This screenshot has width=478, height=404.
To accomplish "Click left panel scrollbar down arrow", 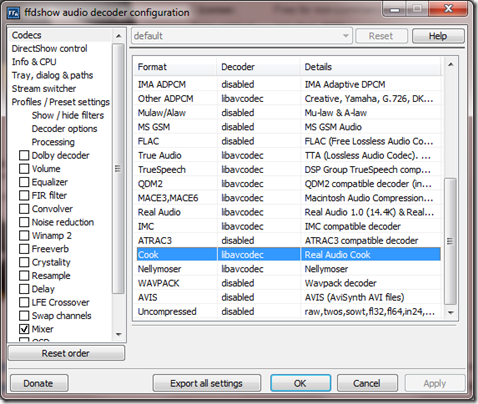I will click(119, 334).
